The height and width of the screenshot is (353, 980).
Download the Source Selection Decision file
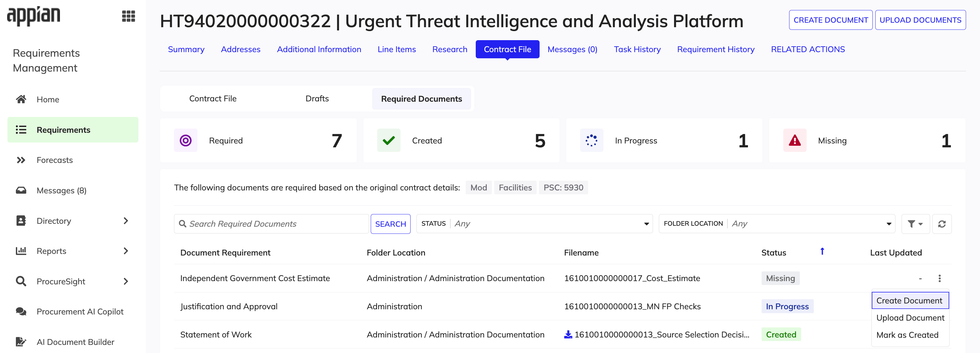pos(568,335)
